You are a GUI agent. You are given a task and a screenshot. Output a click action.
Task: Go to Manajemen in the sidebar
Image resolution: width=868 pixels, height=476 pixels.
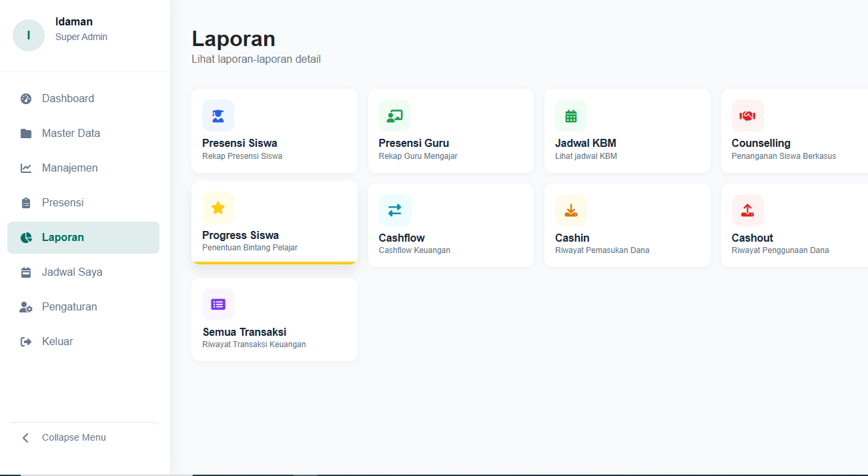(x=83, y=168)
